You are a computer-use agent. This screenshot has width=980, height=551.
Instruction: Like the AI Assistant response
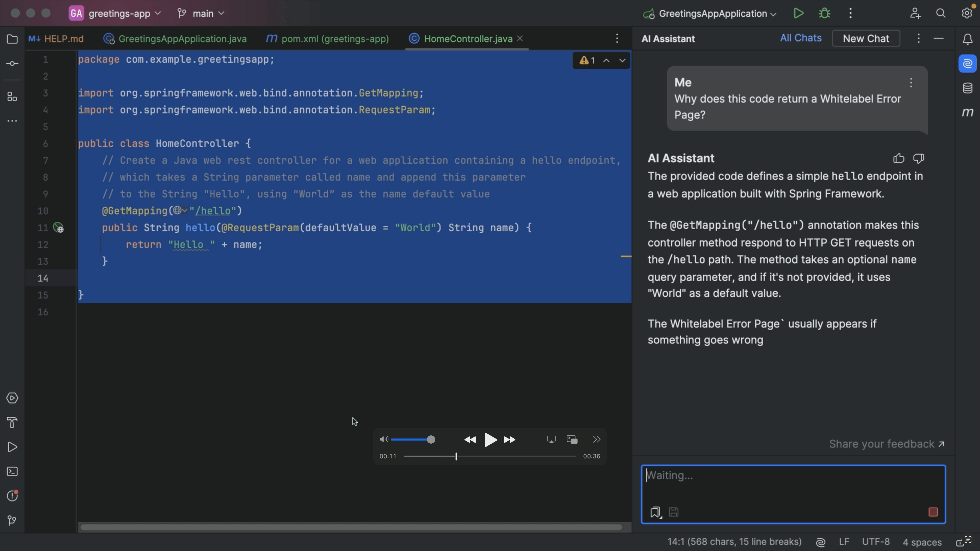[899, 158]
